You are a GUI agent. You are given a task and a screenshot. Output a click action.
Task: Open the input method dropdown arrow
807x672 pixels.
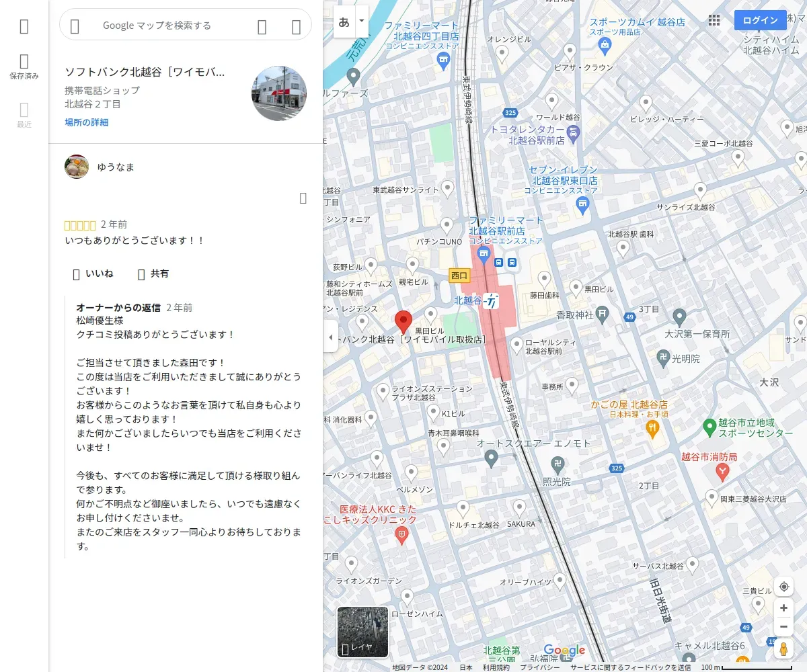pos(362,22)
